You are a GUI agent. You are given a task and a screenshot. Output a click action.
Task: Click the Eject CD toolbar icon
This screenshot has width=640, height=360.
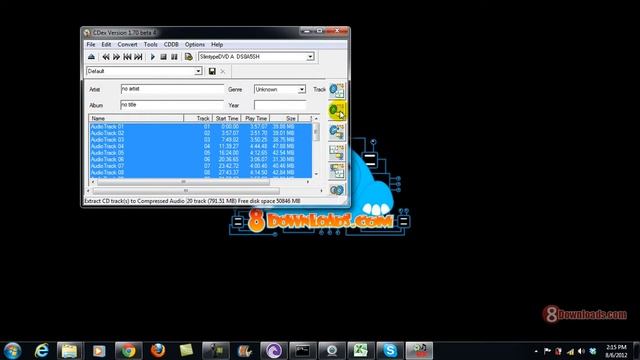[x=91, y=57]
